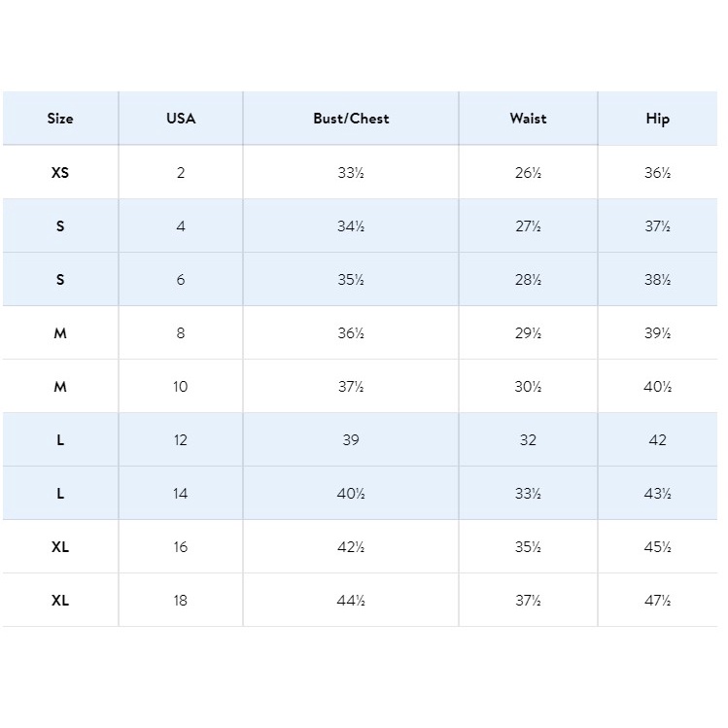Image resolution: width=728 pixels, height=728 pixels.
Task: Click the hip value 42 cell
Action: [658, 440]
